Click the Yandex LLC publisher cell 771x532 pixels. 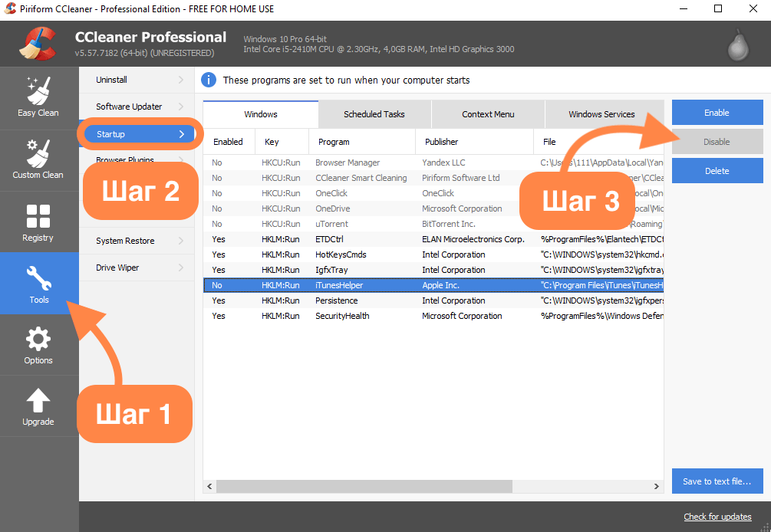point(443,163)
